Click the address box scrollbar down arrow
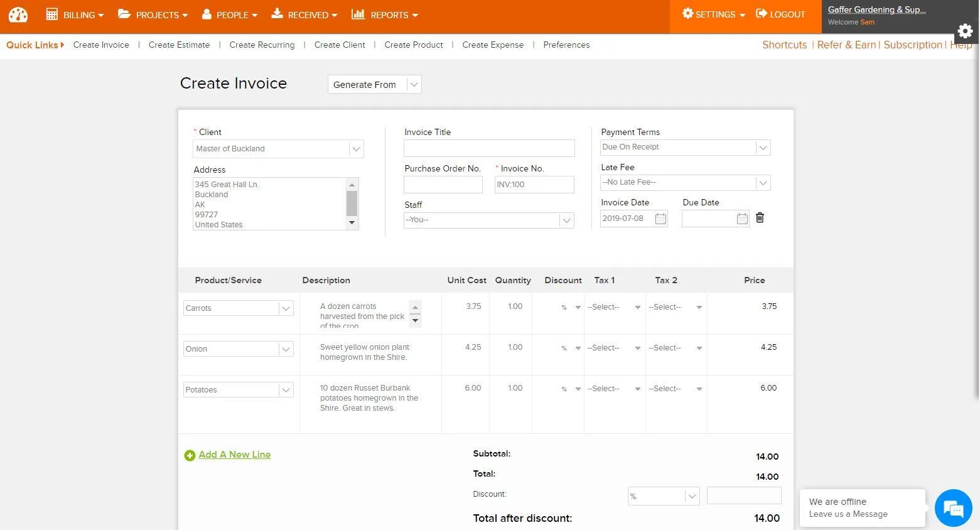Image resolution: width=980 pixels, height=530 pixels. tap(352, 223)
